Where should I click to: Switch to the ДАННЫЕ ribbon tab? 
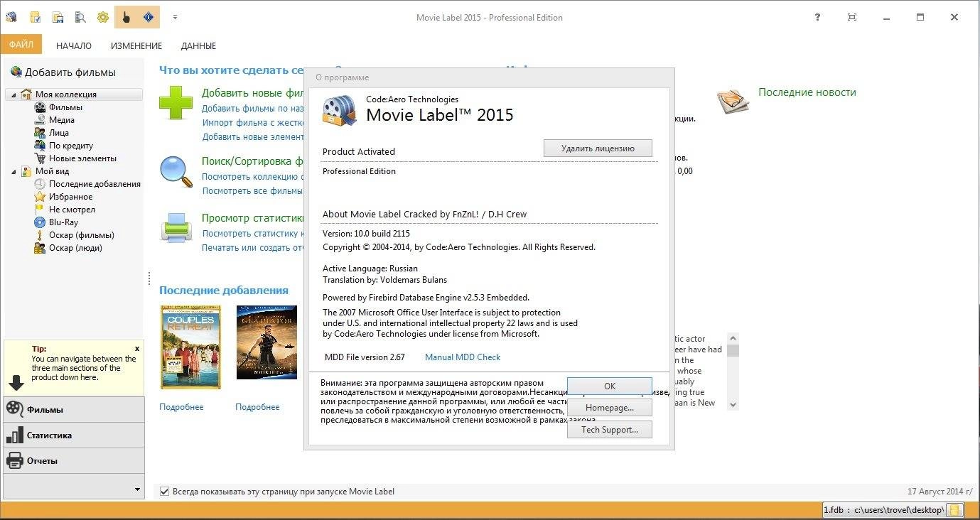[x=198, y=45]
